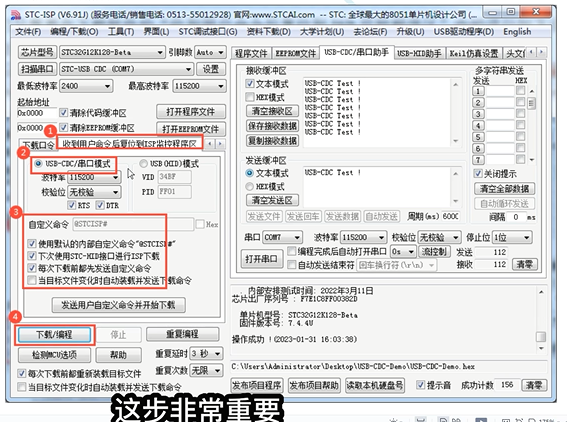The image size is (567, 422).
Task: Expand the 停止位 1位 dropdown
Action: click(x=526, y=238)
